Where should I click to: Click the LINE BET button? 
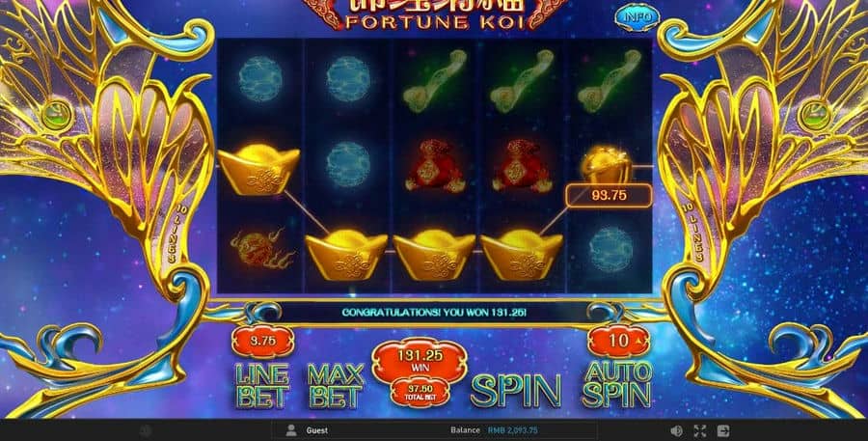(x=262, y=385)
